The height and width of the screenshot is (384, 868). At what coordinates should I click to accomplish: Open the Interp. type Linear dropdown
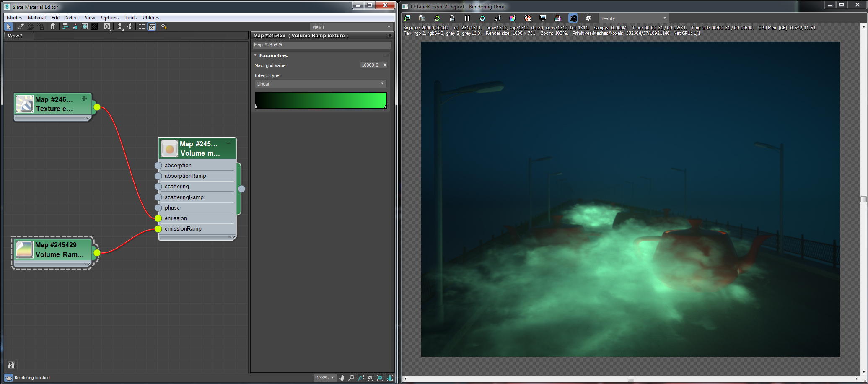pyautogui.click(x=320, y=84)
